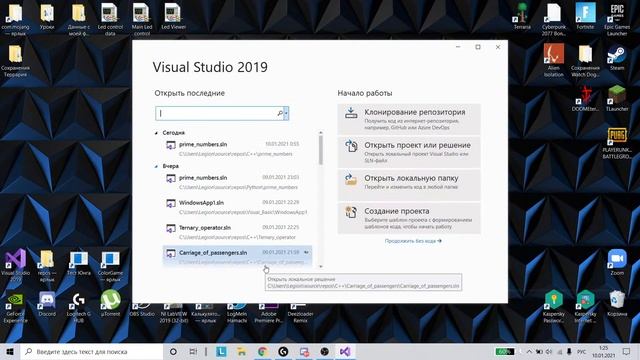The height and width of the screenshot is (360, 640).
Task: Open today's prime_numbers.sln under Сегодня
Action: [237, 149]
